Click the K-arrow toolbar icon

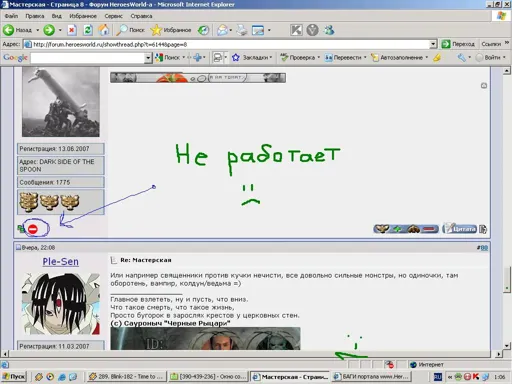point(296,30)
